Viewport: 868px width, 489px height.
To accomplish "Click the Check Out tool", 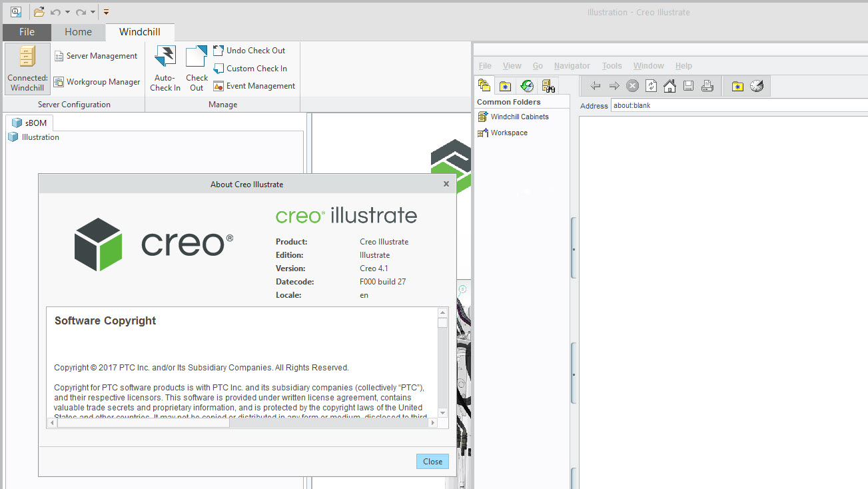I will pos(196,67).
